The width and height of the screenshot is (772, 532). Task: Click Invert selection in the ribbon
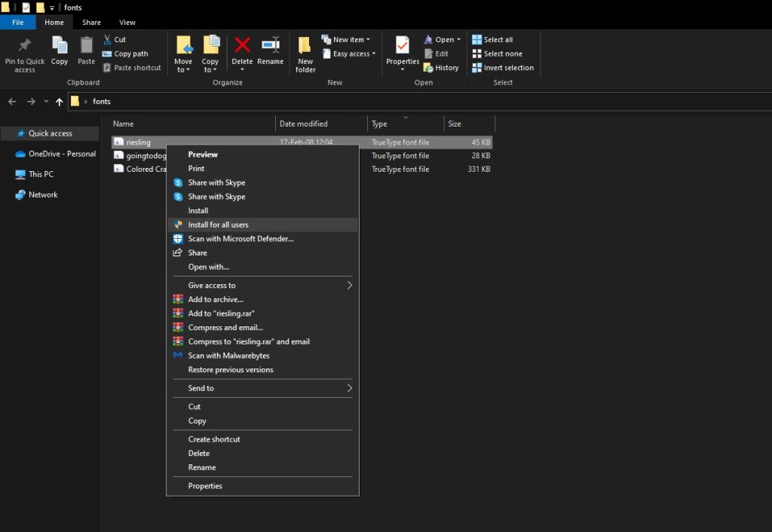coord(503,68)
